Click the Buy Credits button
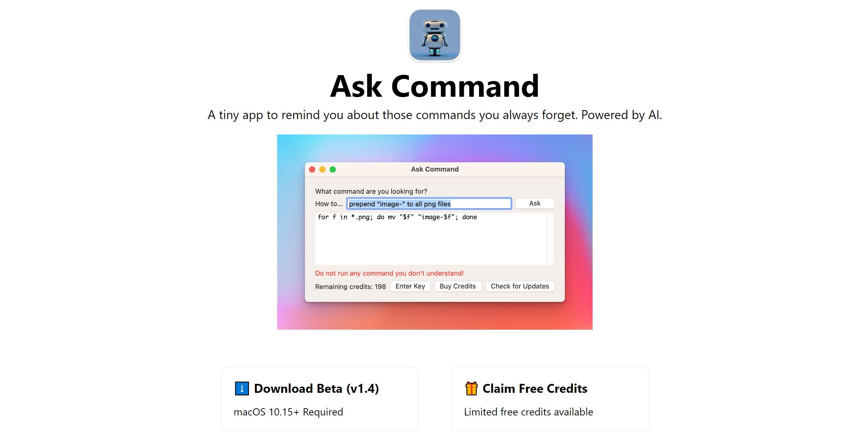 pyautogui.click(x=457, y=286)
